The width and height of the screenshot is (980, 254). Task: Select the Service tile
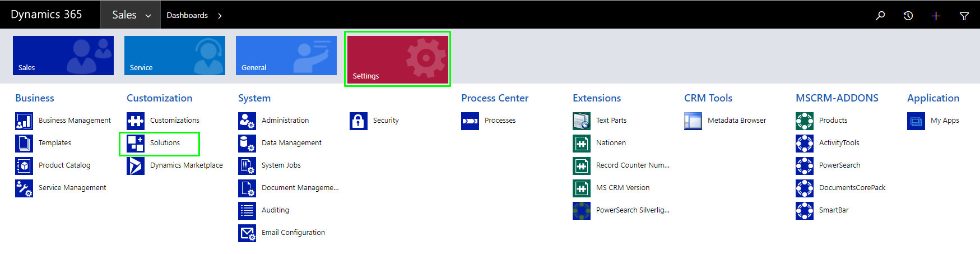point(175,56)
